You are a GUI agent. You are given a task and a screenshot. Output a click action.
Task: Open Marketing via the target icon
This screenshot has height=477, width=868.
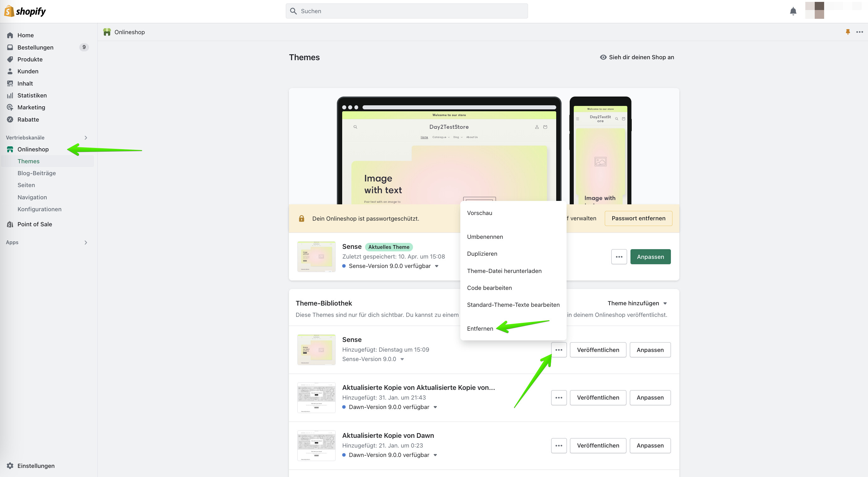[x=10, y=107]
